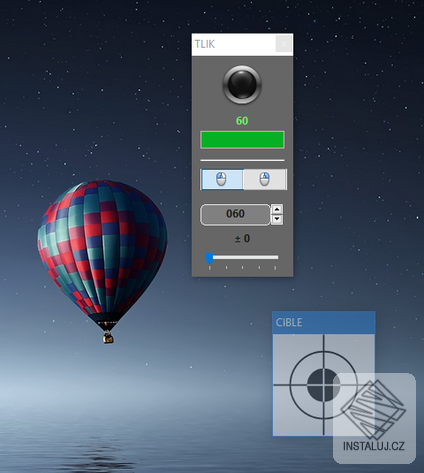Decrease the interval with the down arrow
This screenshot has width=424, height=473.
pyautogui.click(x=277, y=219)
